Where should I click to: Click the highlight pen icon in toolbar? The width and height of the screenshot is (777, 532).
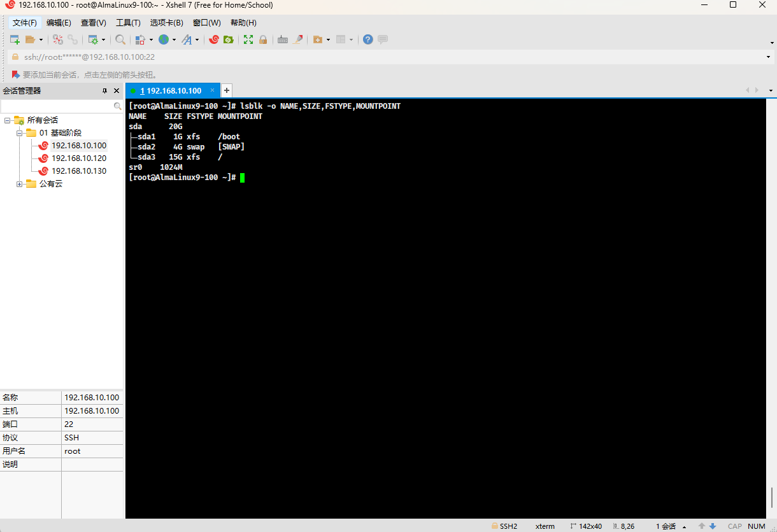(297, 39)
